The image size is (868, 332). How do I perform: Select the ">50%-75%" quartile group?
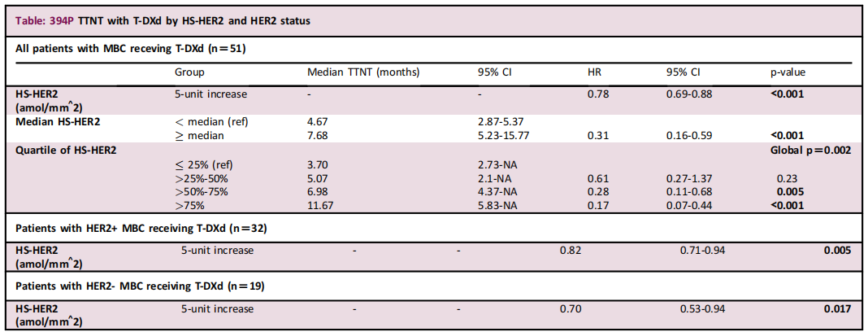[202, 191]
